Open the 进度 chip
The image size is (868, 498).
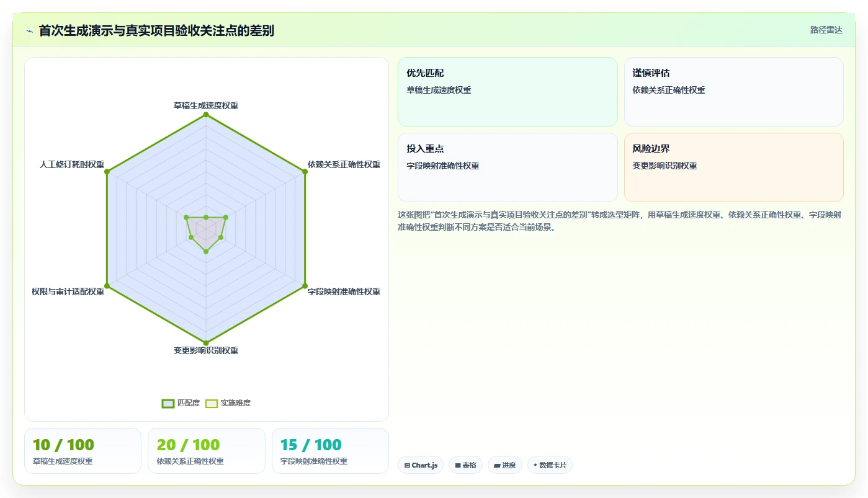(x=505, y=465)
